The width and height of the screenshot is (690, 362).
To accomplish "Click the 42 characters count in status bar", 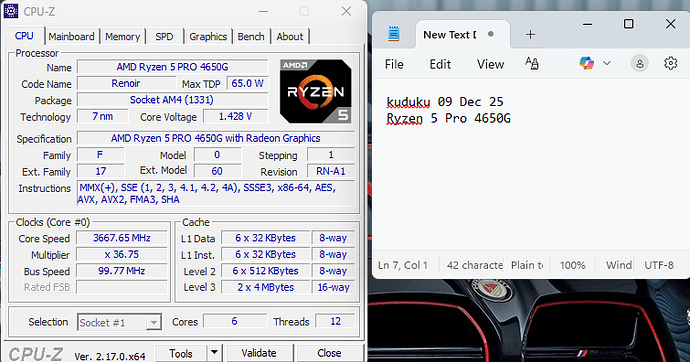I will [475, 265].
